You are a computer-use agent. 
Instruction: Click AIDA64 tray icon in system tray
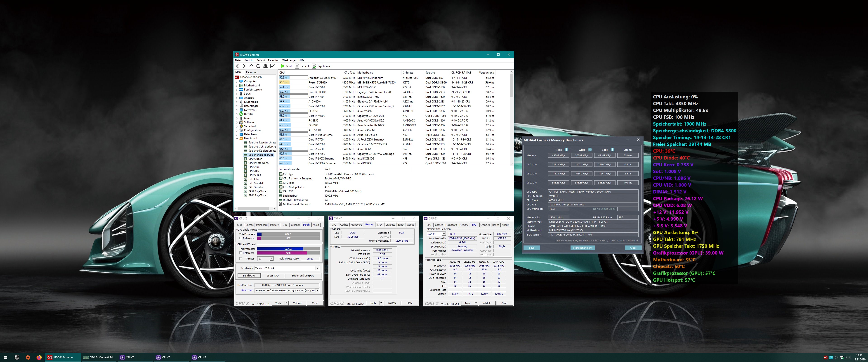tap(826, 358)
